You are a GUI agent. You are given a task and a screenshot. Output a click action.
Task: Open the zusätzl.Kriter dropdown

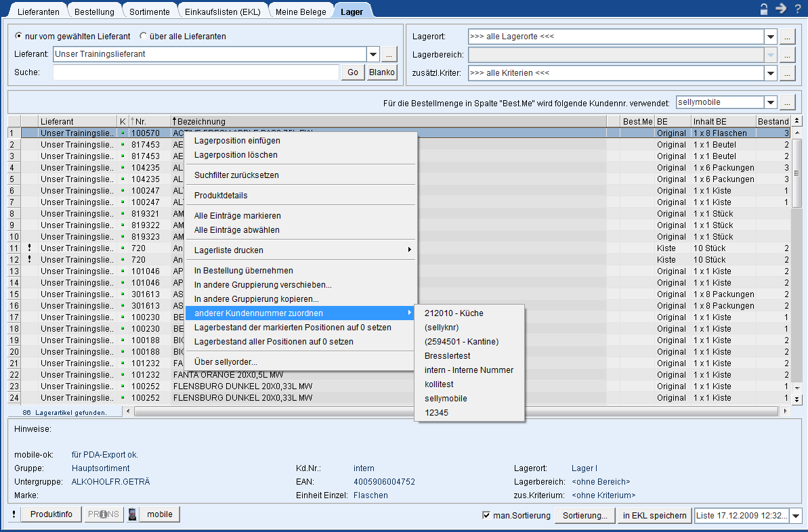tap(770, 73)
